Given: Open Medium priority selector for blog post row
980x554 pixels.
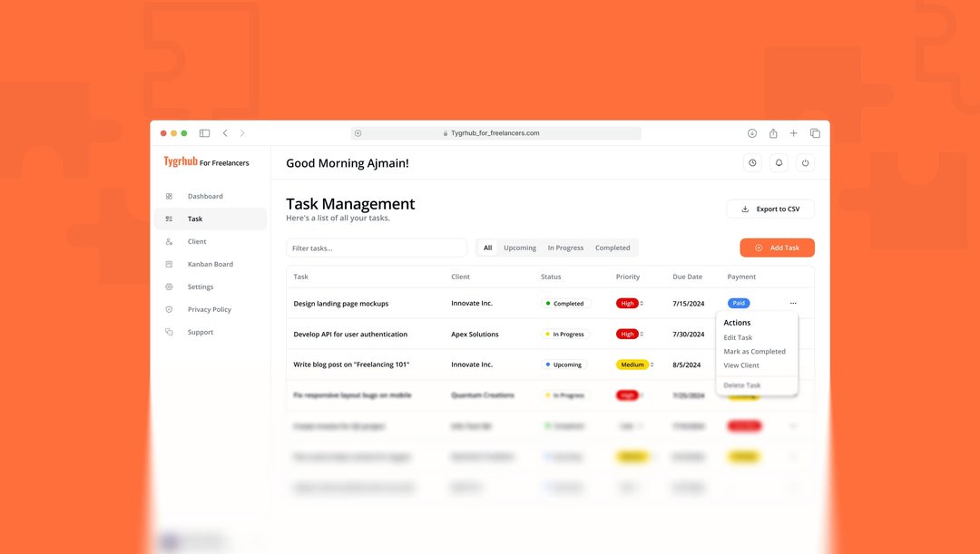Looking at the screenshot, I should click(652, 364).
